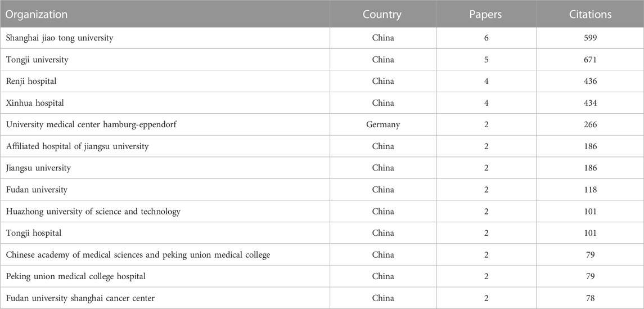Select the Papers column header
Viewport: 644px width, 309px height.
487,15
